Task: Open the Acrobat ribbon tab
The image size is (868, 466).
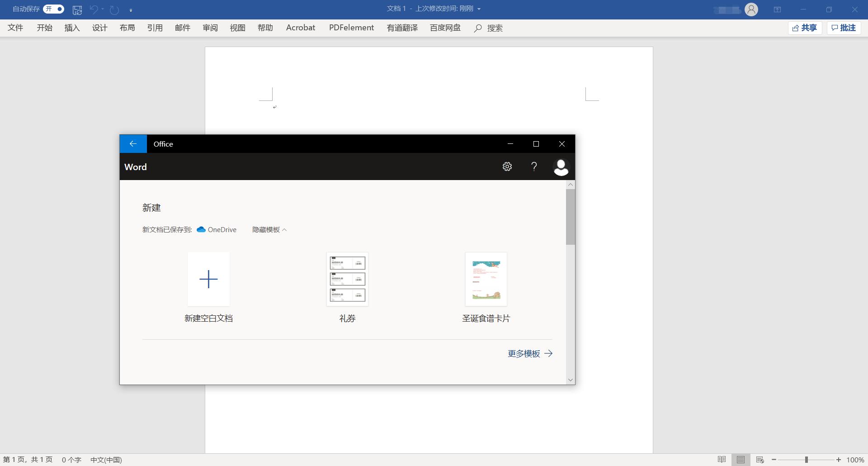Action: tap(300, 28)
